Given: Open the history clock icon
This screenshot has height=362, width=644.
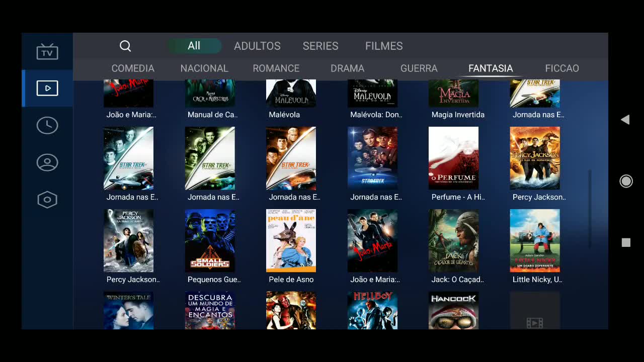Looking at the screenshot, I should (x=47, y=125).
